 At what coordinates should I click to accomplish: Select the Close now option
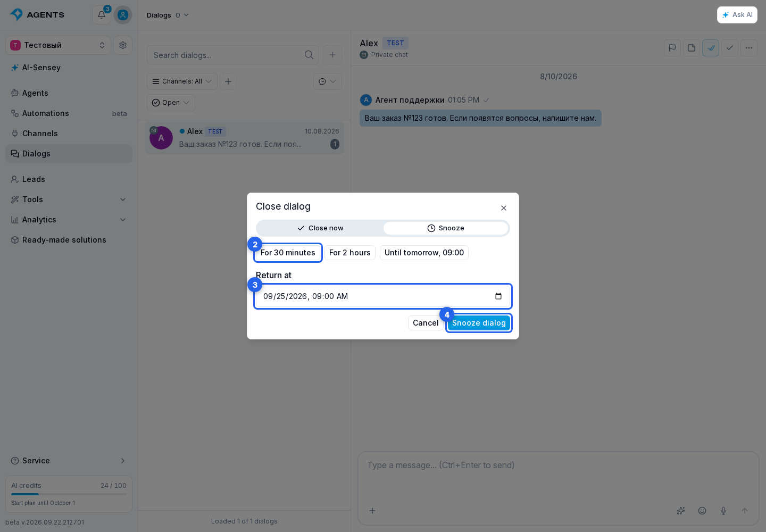(x=320, y=228)
